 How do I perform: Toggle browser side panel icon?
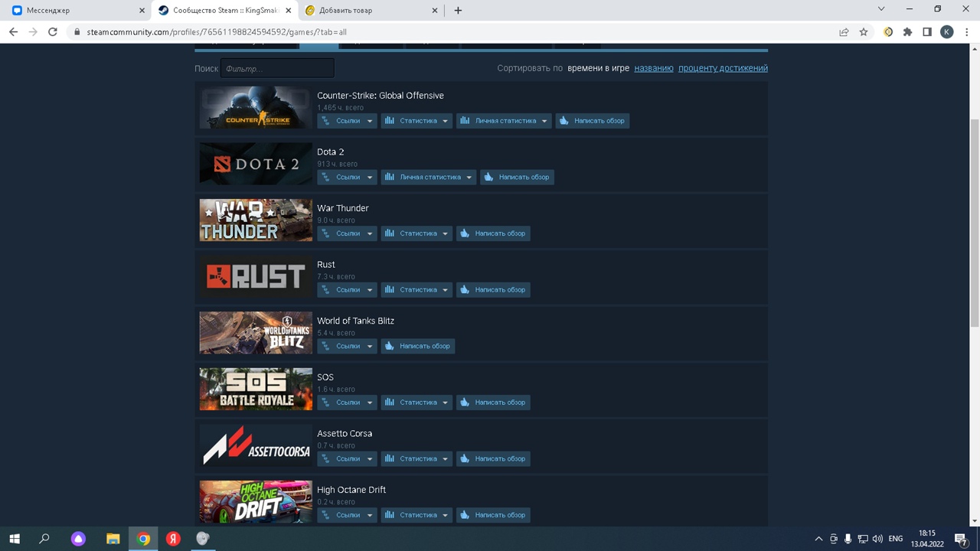[927, 32]
